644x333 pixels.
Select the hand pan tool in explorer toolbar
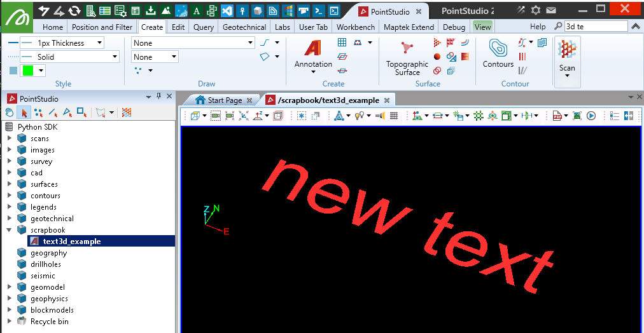click(10, 112)
